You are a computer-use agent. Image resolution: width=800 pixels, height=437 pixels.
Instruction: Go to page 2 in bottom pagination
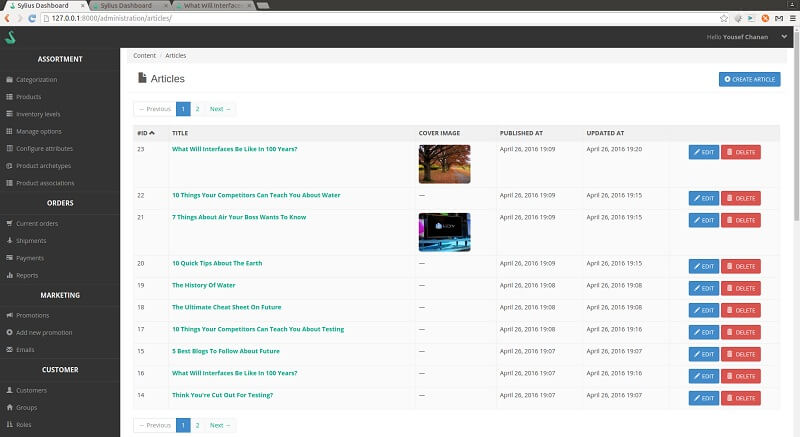click(x=197, y=425)
